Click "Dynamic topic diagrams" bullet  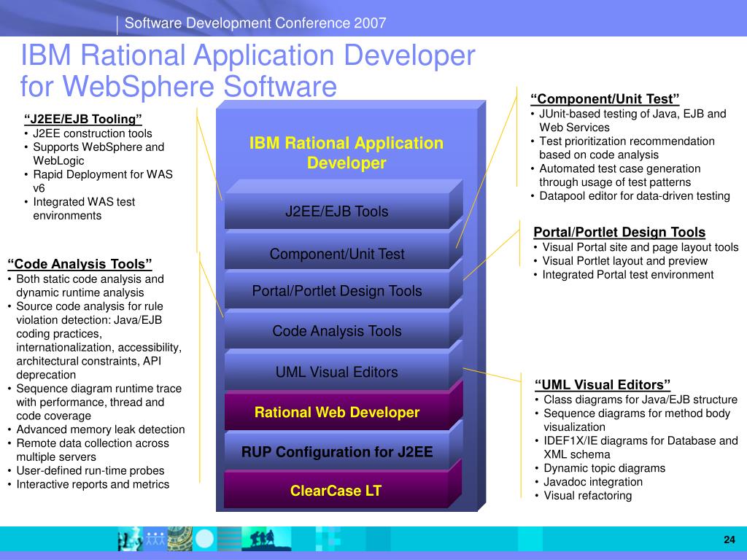click(604, 468)
